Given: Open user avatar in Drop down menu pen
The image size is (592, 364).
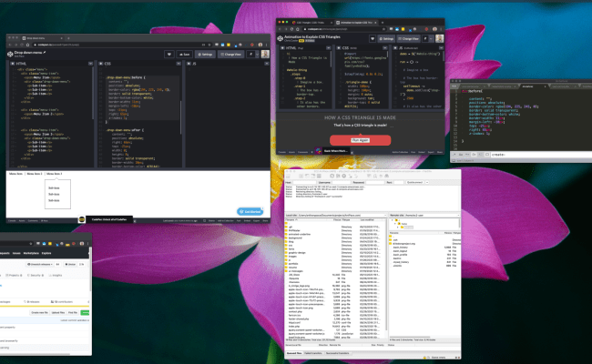Looking at the screenshot, I should click(265, 55).
